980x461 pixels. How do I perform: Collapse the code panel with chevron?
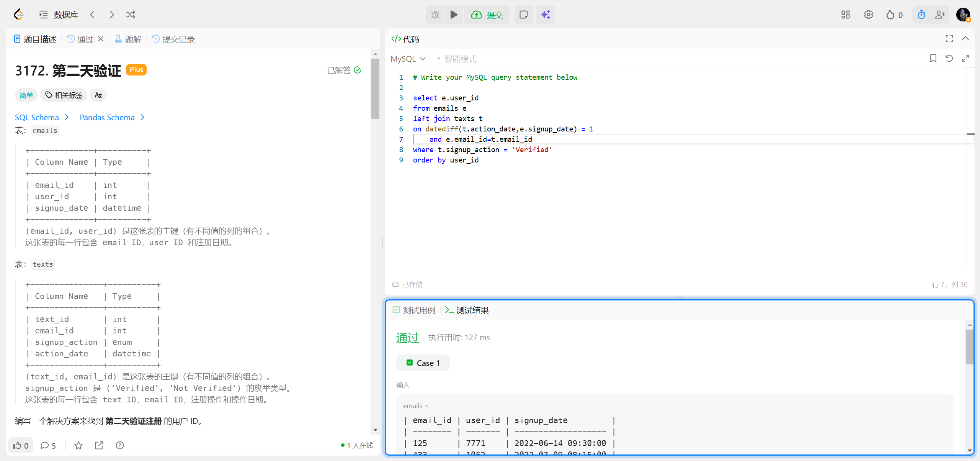(x=965, y=39)
